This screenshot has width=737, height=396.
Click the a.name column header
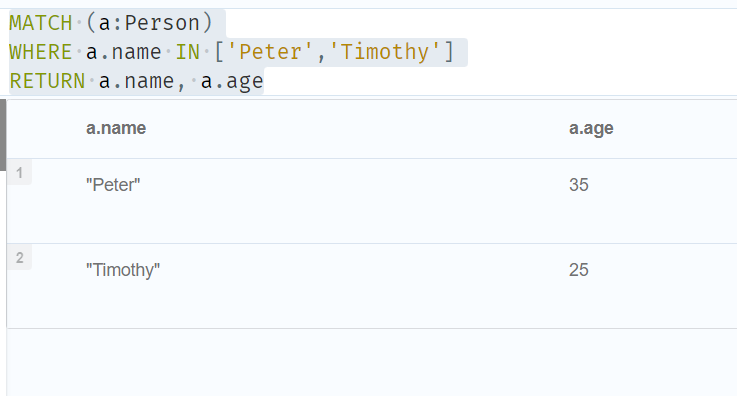click(116, 128)
